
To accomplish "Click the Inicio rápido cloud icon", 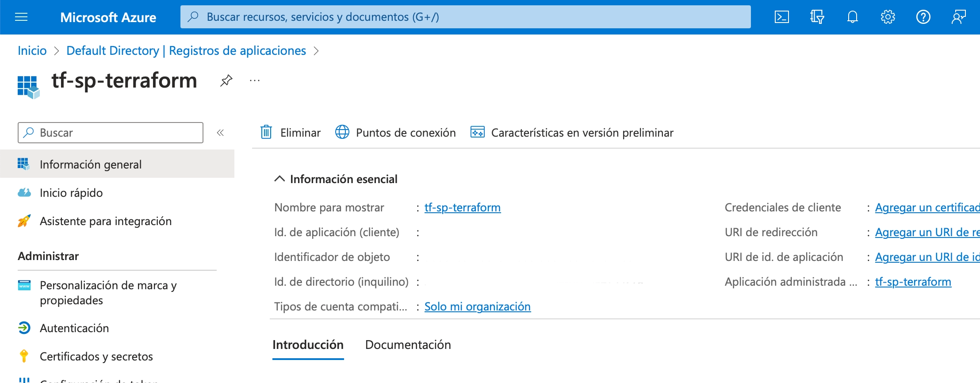I will click(24, 192).
